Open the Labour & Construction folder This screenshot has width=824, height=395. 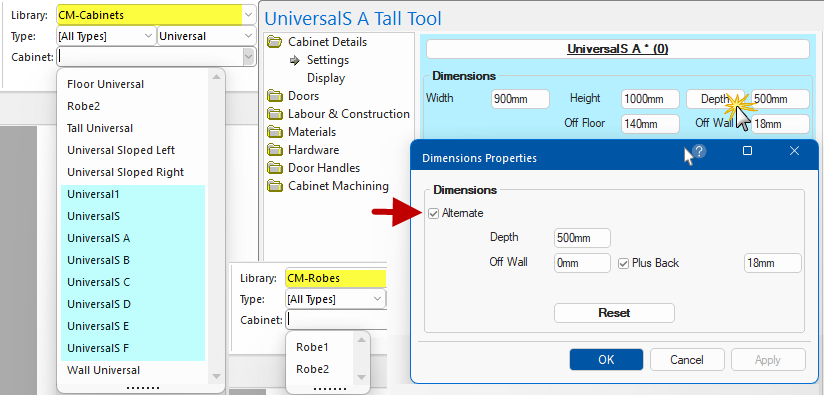pos(338,114)
